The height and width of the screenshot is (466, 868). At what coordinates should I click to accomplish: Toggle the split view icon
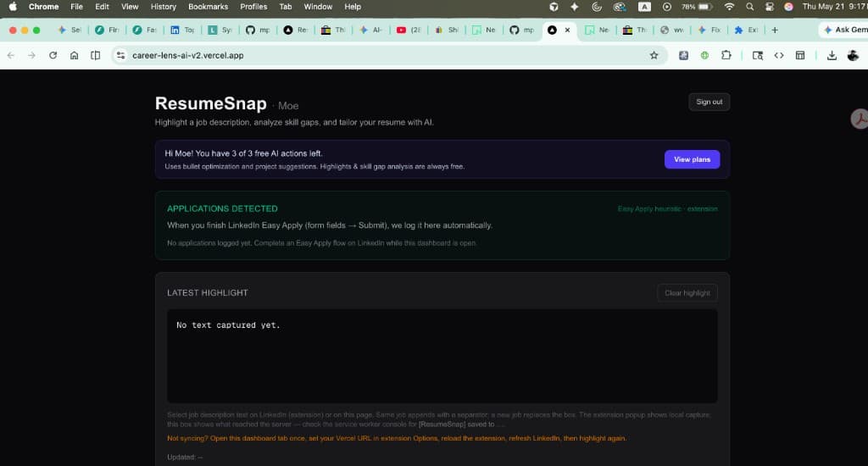tap(95, 55)
